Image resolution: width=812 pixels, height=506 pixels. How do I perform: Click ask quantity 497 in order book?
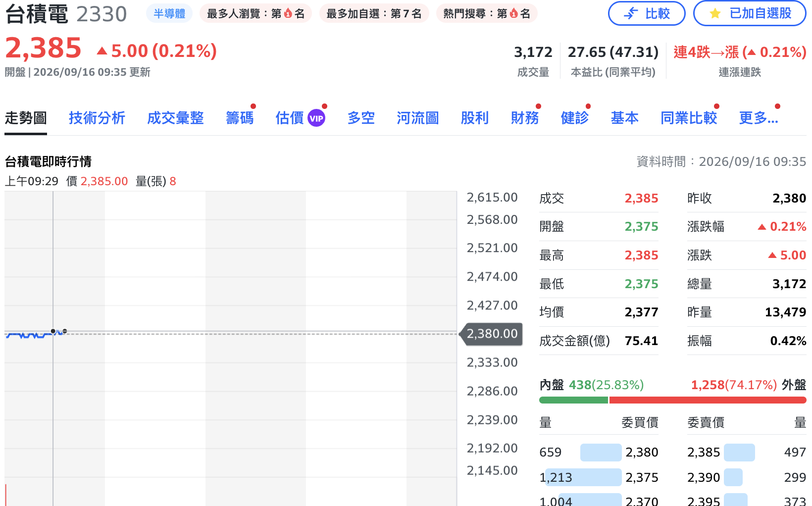pos(795,453)
